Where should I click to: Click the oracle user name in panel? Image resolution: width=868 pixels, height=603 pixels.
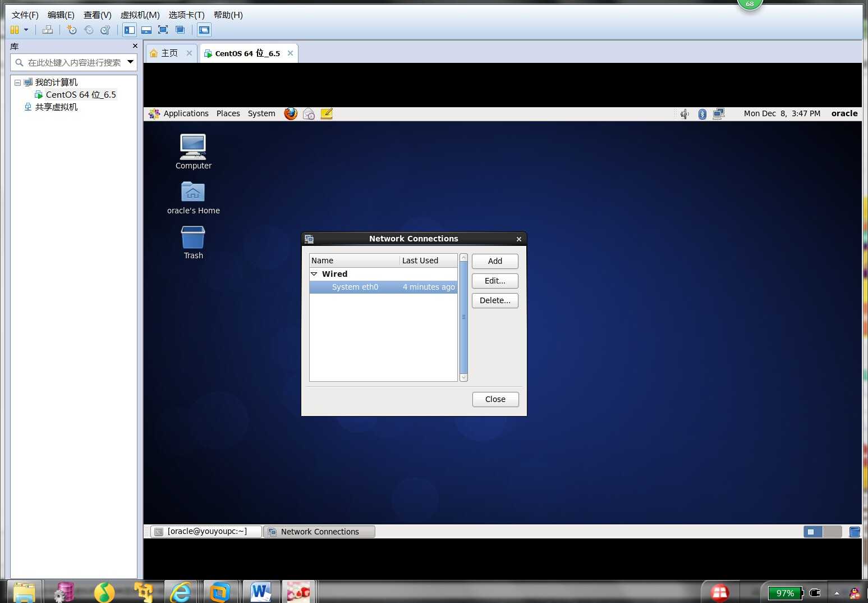(x=844, y=113)
